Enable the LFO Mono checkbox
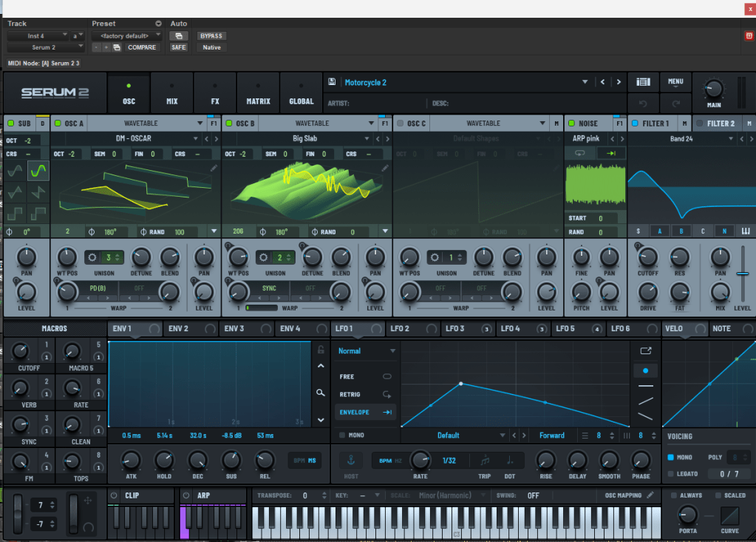The height and width of the screenshot is (542, 756). (x=342, y=436)
